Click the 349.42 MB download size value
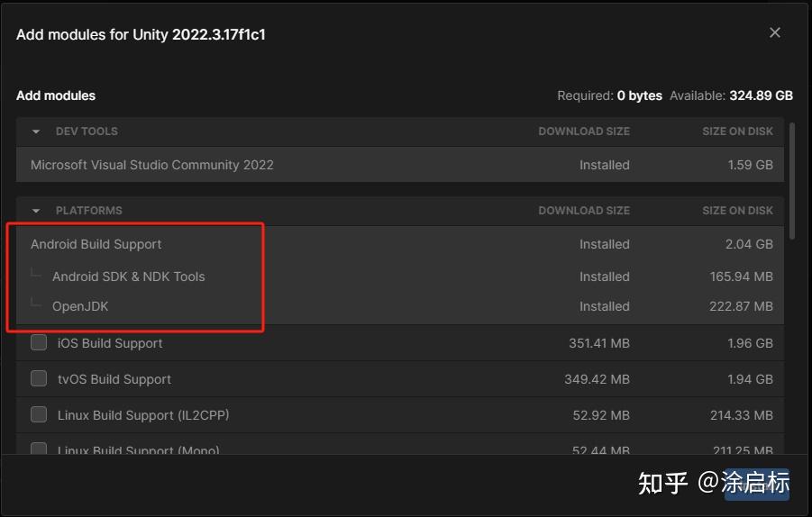This screenshot has width=812, height=517. (x=598, y=379)
